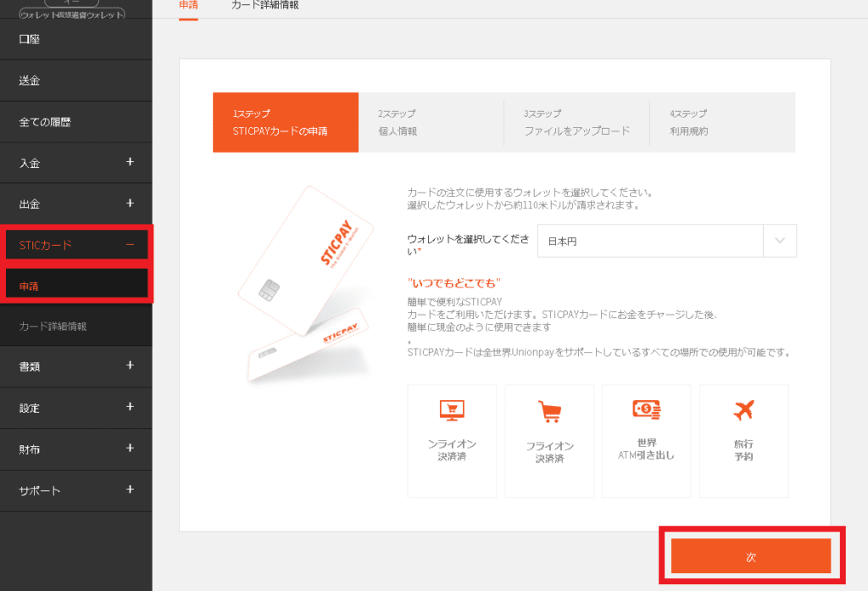Image resolution: width=868 pixels, height=591 pixels.
Task: Select step 3 ファイルをアップロード
Action: coord(576,122)
